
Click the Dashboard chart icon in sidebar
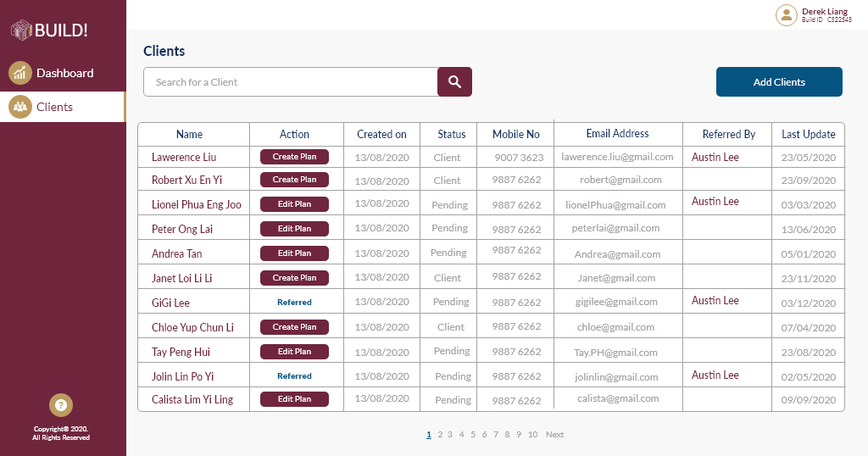[19, 73]
